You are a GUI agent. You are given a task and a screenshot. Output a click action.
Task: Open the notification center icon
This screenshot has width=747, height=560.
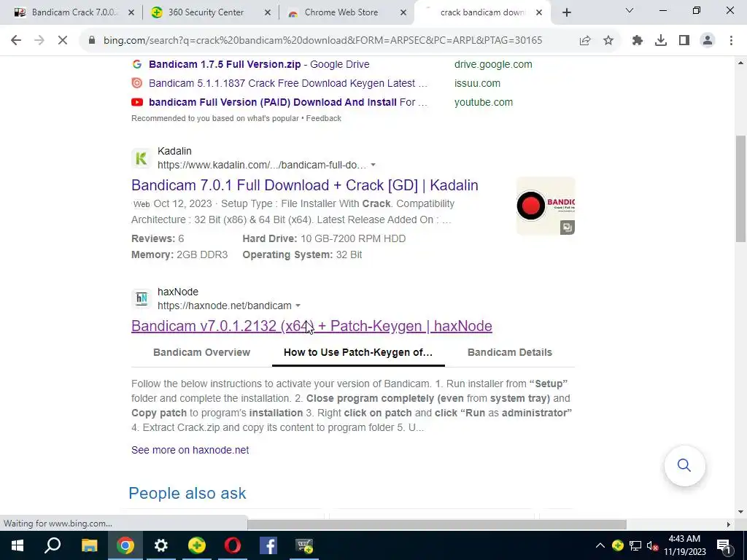(723, 545)
